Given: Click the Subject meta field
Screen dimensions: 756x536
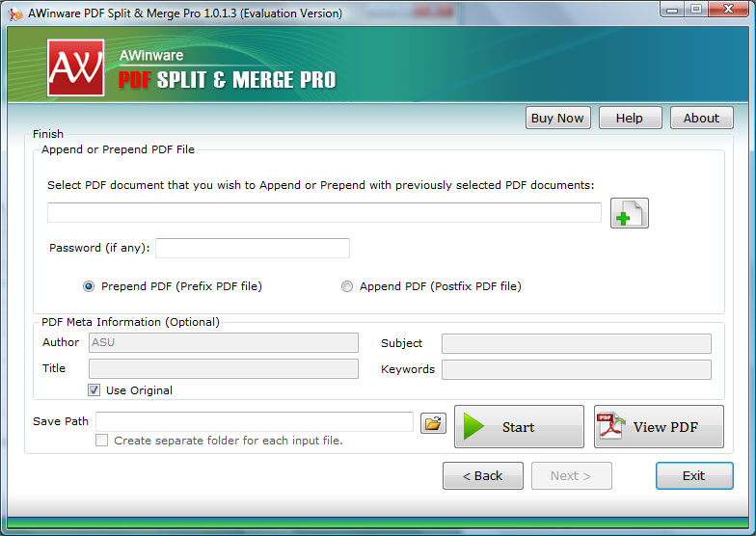Looking at the screenshot, I should pyautogui.click(x=577, y=343).
